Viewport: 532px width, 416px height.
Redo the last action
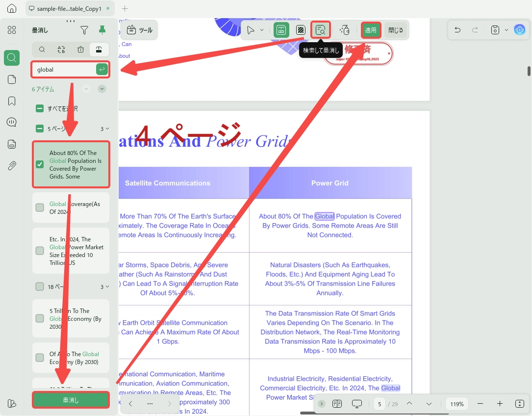coord(475,30)
